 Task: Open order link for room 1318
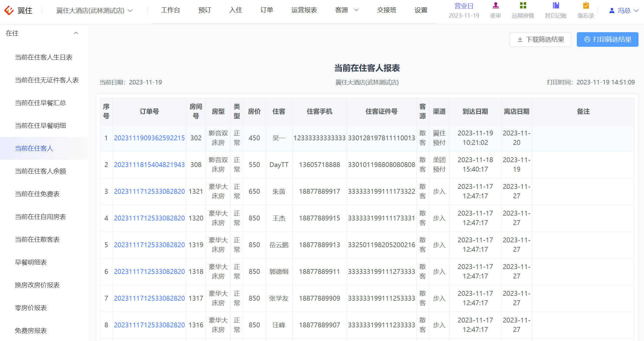(x=149, y=272)
